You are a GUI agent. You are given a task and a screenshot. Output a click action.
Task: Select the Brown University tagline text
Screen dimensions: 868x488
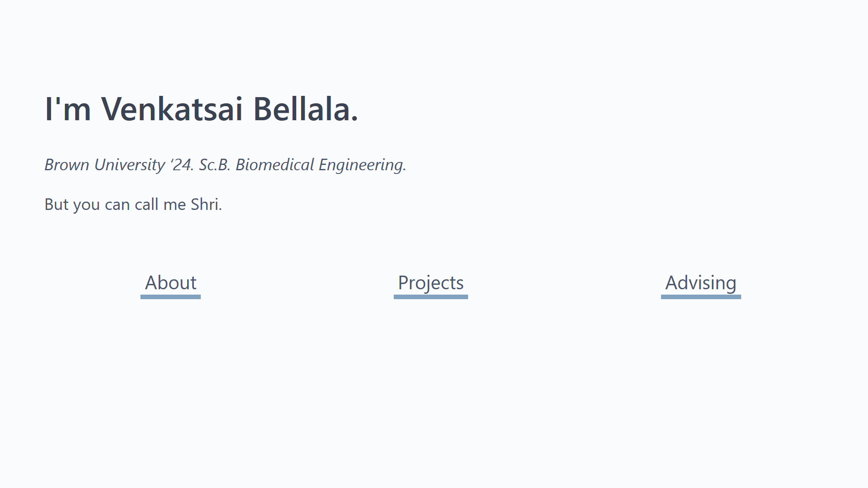(x=226, y=164)
